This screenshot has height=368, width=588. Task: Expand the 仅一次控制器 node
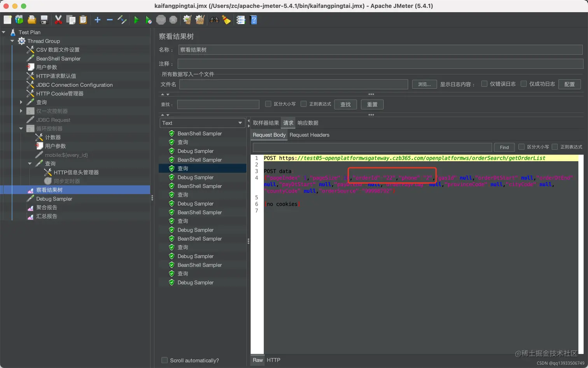(21, 111)
